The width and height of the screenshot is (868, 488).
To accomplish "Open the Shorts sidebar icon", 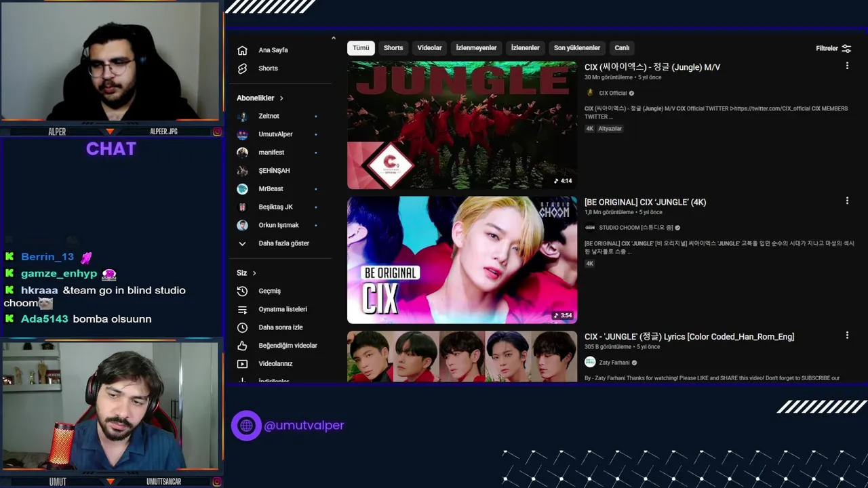I will pyautogui.click(x=242, y=68).
